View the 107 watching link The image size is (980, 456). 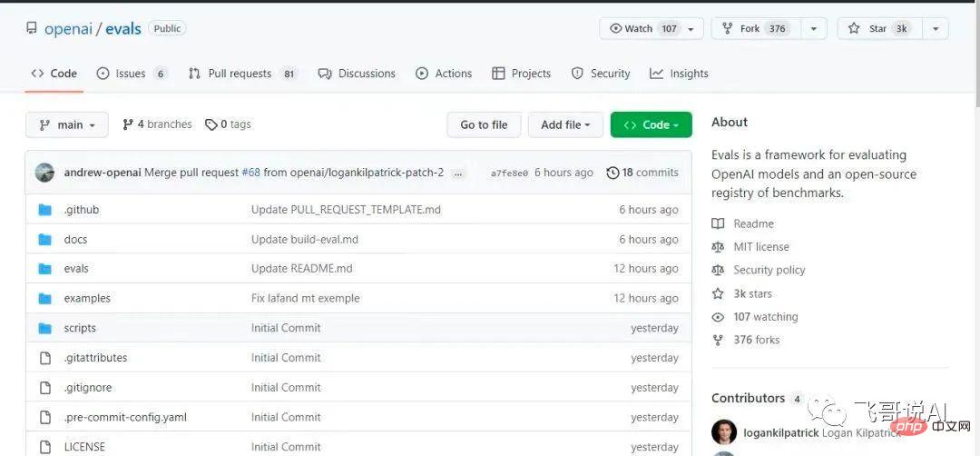point(754,316)
